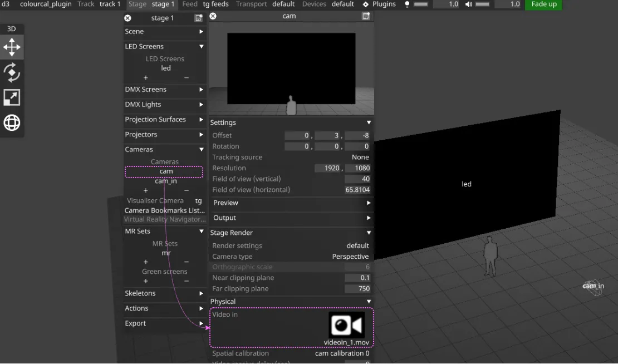Collapse the Cameras section in stage editor
Viewport: 618px width, 364px height.
pyautogui.click(x=202, y=149)
